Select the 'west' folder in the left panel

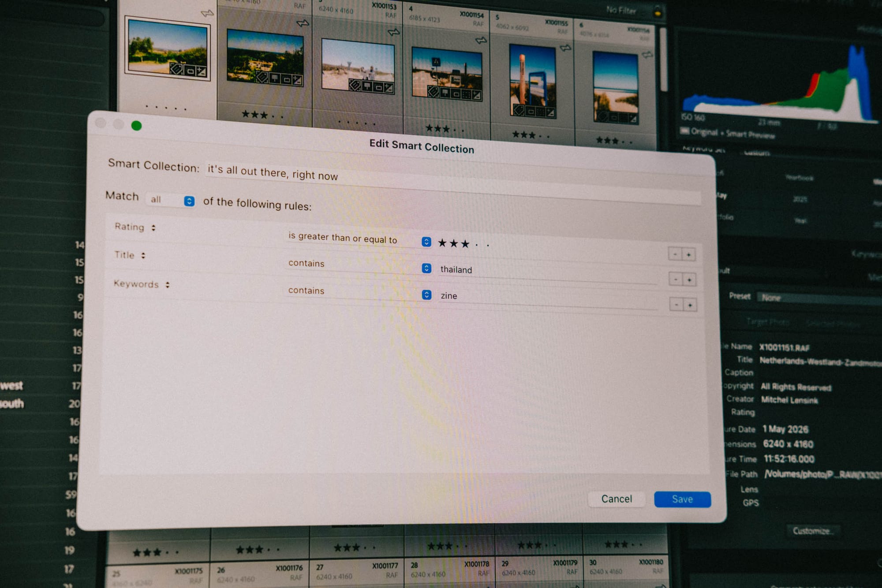coord(12,386)
